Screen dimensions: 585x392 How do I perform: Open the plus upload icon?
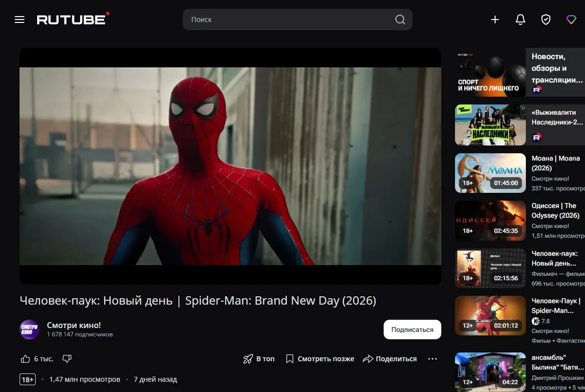pyautogui.click(x=495, y=20)
